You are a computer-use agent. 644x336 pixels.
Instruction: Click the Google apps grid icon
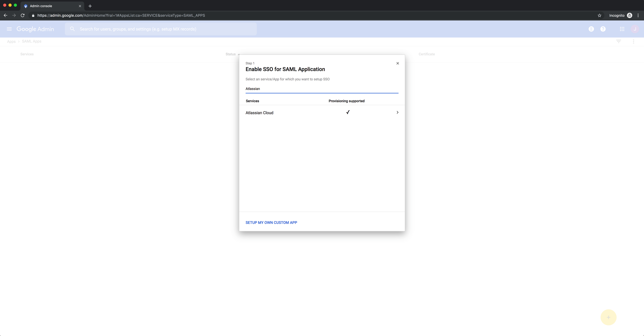622,29
